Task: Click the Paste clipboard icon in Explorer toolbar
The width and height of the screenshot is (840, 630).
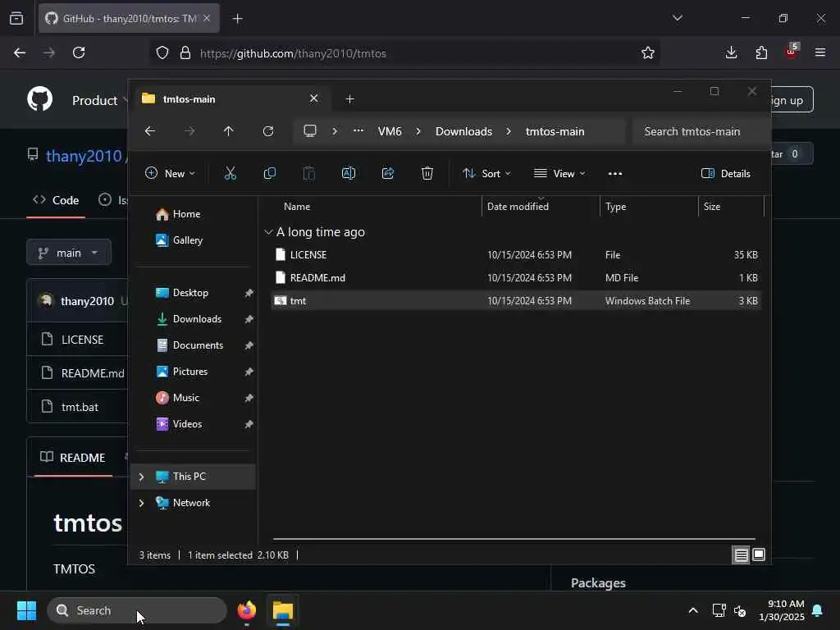Action: pos(308,173)
